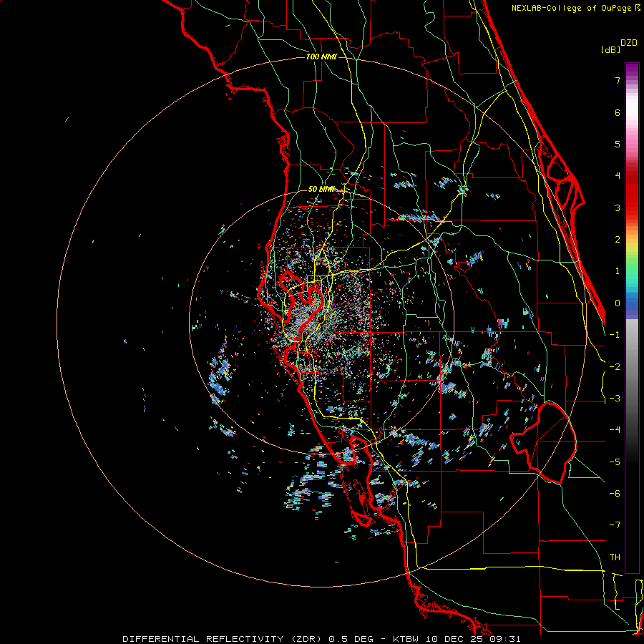Click the positive 7 tick label on scale

click(618, 80)
